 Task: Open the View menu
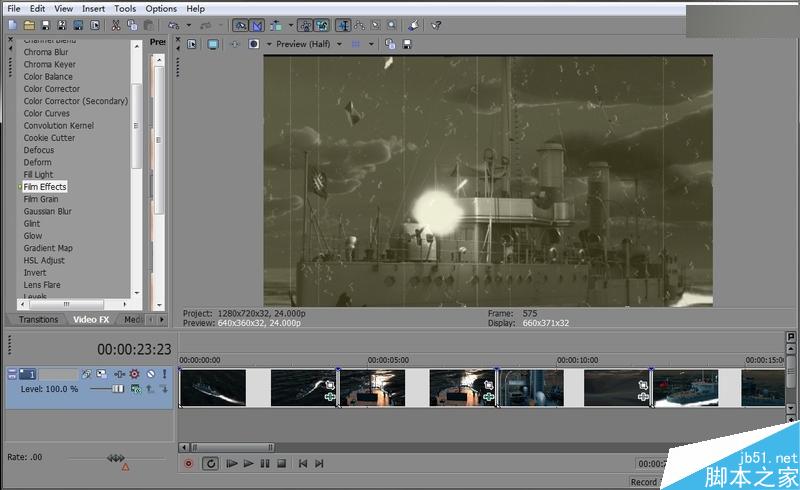click(x=64, y=9)
